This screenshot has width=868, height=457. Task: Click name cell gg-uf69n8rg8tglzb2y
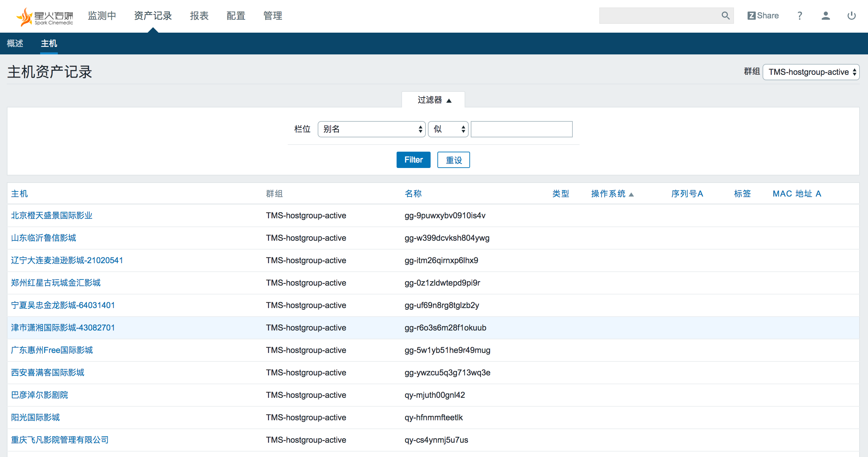pyautogui.click(x=442, y=305)
